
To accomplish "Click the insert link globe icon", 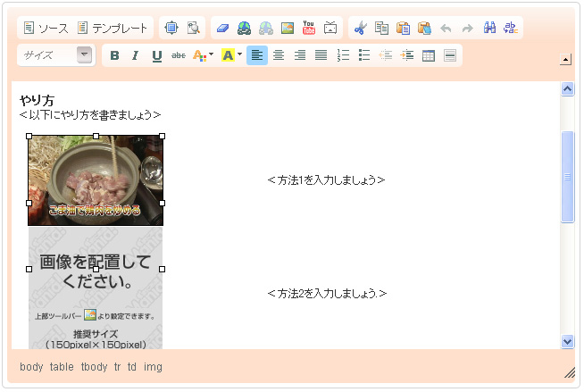I will point(245,28).
